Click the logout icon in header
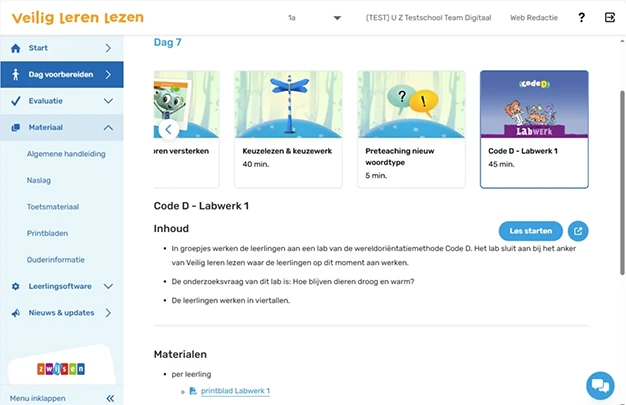 [x=610, y=18]
